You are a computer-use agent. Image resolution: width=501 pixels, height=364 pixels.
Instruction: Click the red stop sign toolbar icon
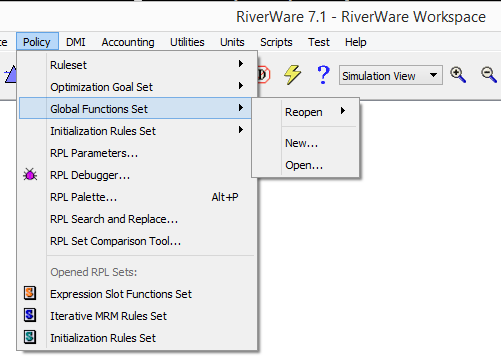click(263, 75)
